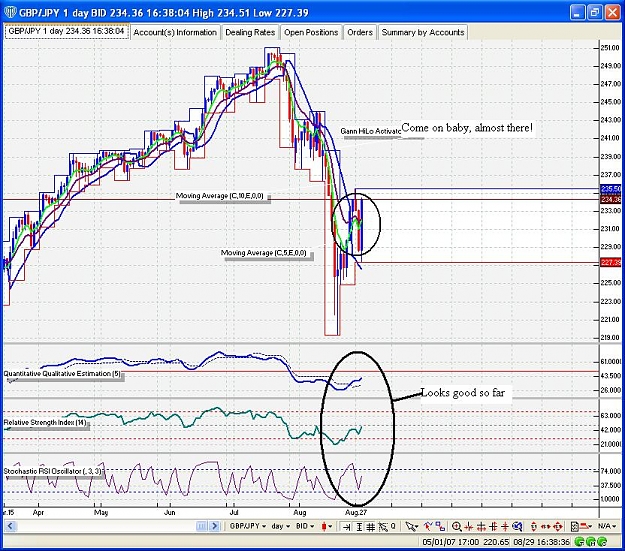The height and width of the screenshot is (551, 625).
Task: Click the candlestick chart type icon
Action: pyautogui.click(x=324, y=526)
